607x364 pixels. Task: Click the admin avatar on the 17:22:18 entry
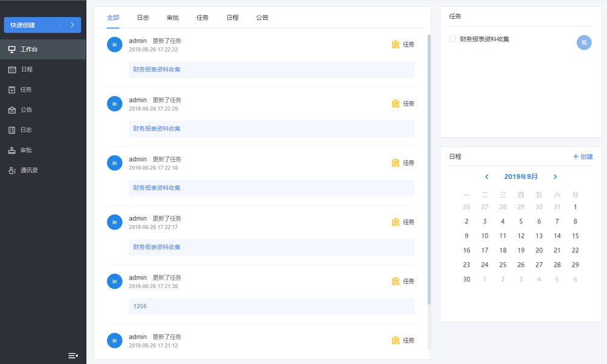pyautogui.click(x=115, y=163)
